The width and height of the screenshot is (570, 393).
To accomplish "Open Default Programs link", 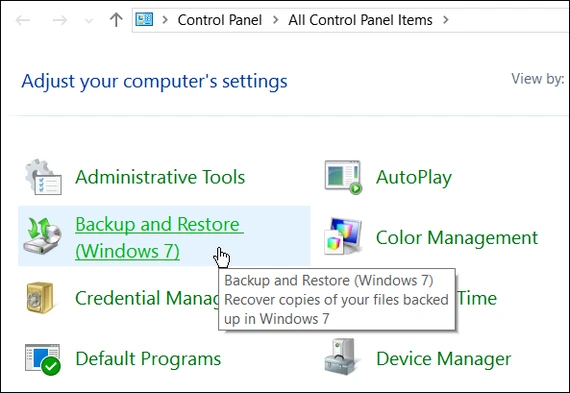I will pos(148,359).
